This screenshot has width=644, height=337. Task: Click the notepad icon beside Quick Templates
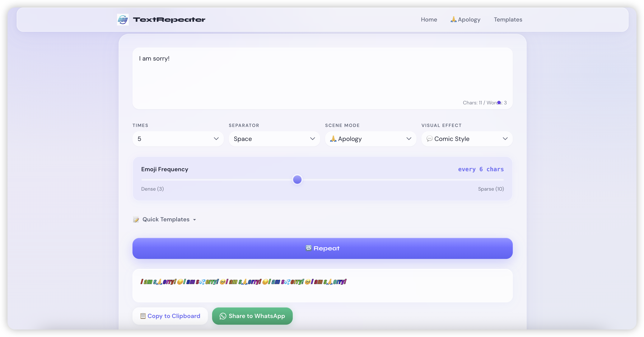[136, 219]
